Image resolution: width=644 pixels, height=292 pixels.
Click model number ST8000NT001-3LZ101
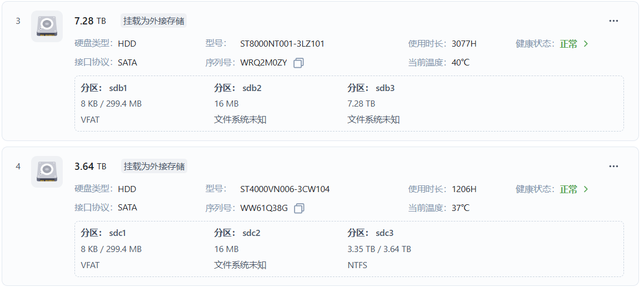point(282,44)
